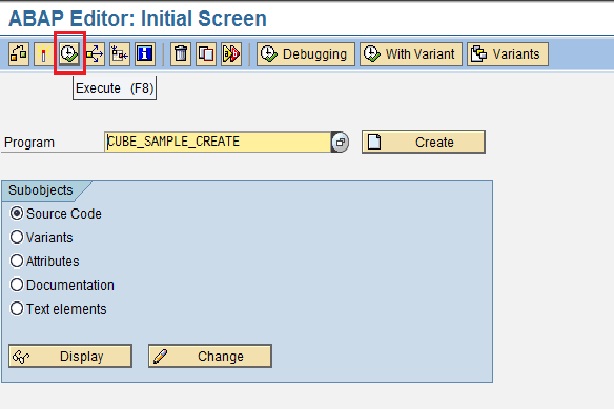Image resolution: width=614 pixels, height=410 pixels.
Task: Select the Attributes radio button
Action: (17, 261)
